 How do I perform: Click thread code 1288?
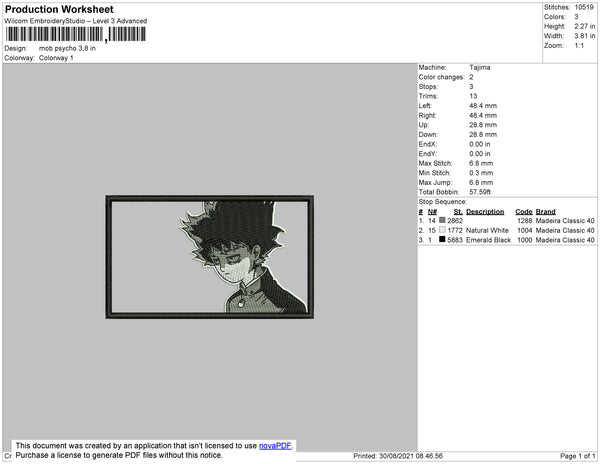tap(525, 221)
